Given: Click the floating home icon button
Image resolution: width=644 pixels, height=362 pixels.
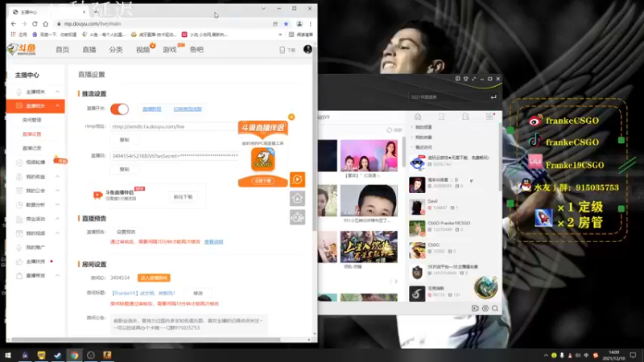Looking at the screenshot, I should pyautogui.click(x=297, y=199).
